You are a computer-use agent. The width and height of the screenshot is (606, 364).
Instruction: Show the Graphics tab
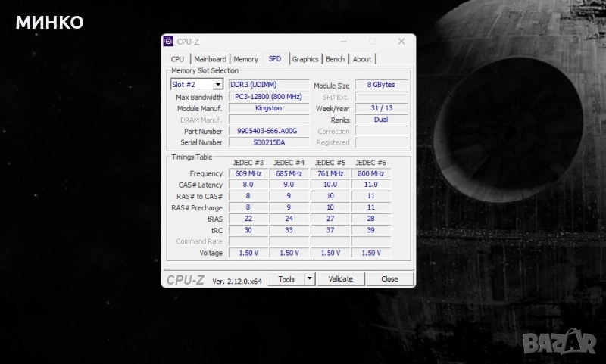click(305, 59)
